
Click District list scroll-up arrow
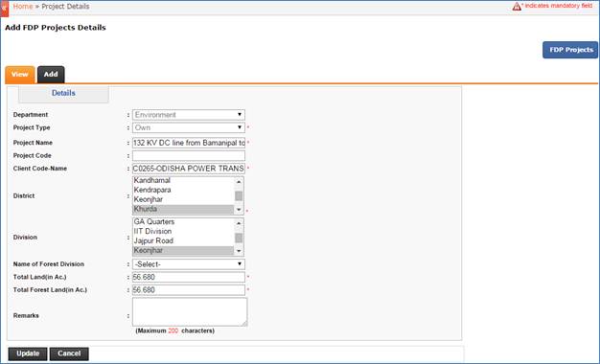coord(239,182)
